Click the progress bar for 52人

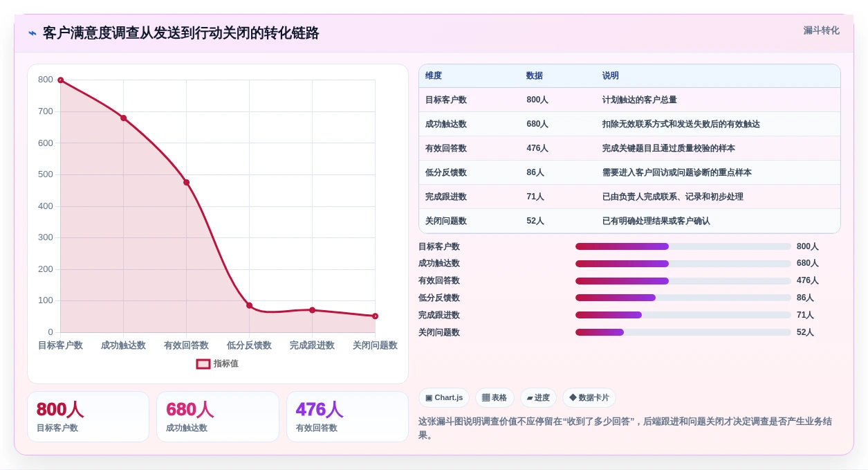pos(683,332)
